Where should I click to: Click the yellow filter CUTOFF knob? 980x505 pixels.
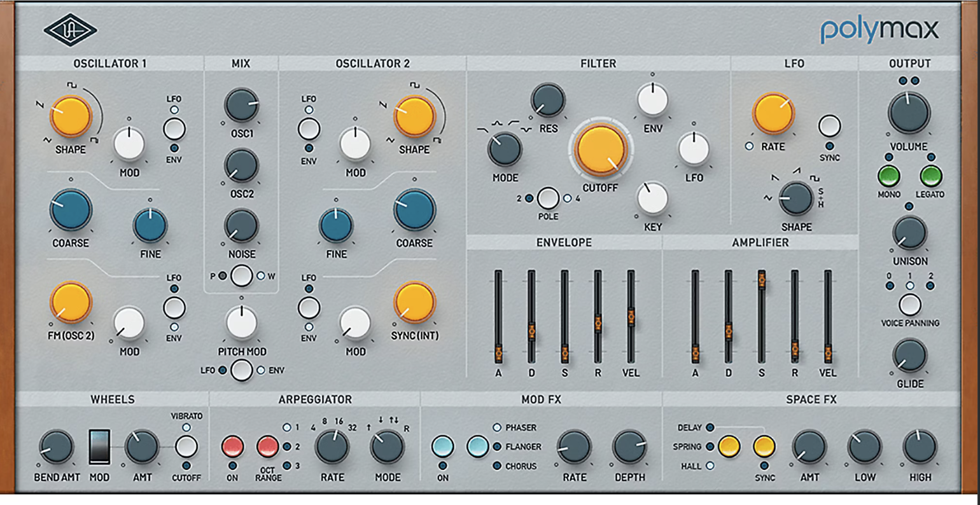tap(600, 149)
